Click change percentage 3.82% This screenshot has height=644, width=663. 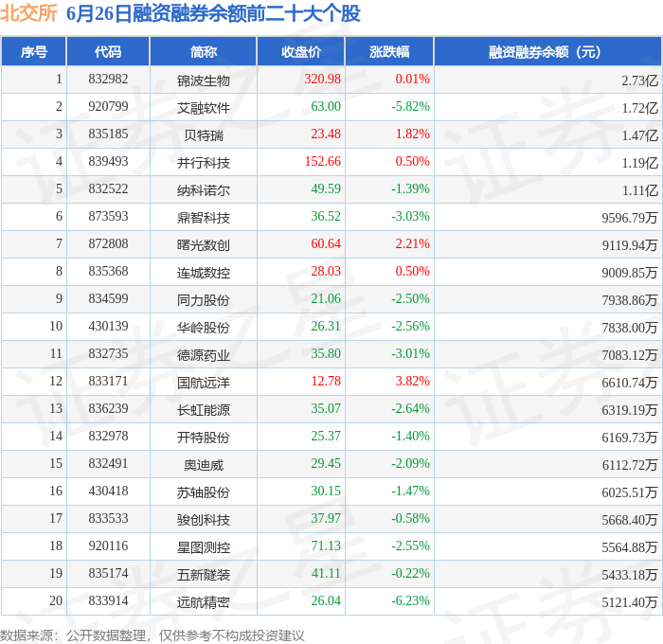(413, 382)
